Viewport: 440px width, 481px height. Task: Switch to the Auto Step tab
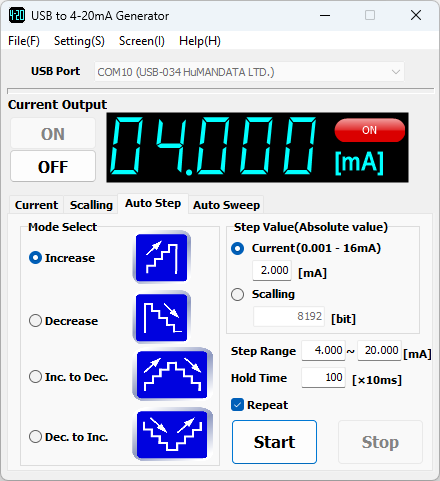pos(153,203)
